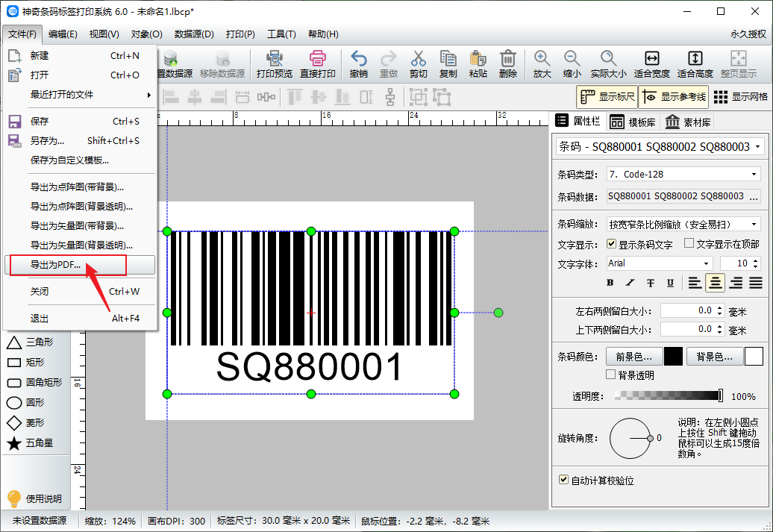This screenshot has height=532, width=773.
Task: Click the font size 10 stepper arrows
Action: tap(755, 263)
